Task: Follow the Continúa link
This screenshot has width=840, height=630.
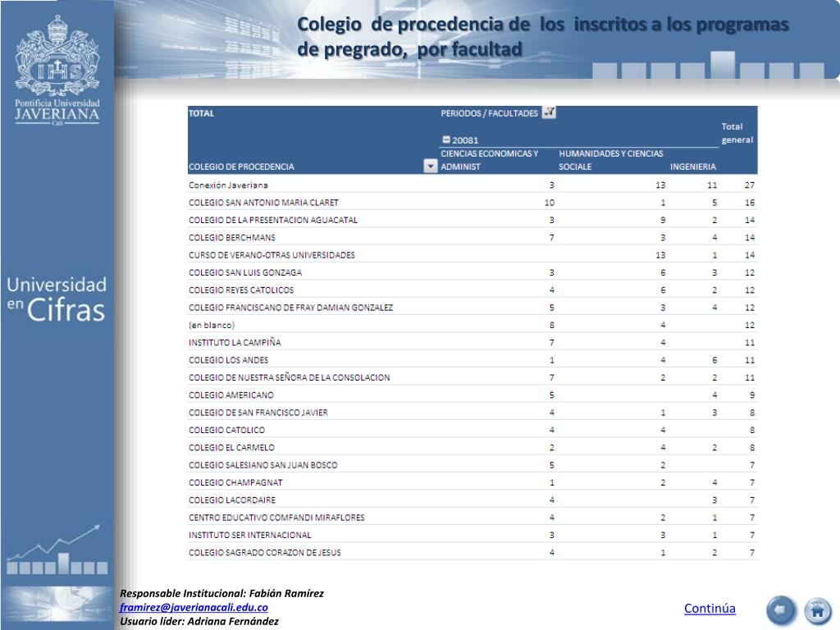Action: coord(710,608)
